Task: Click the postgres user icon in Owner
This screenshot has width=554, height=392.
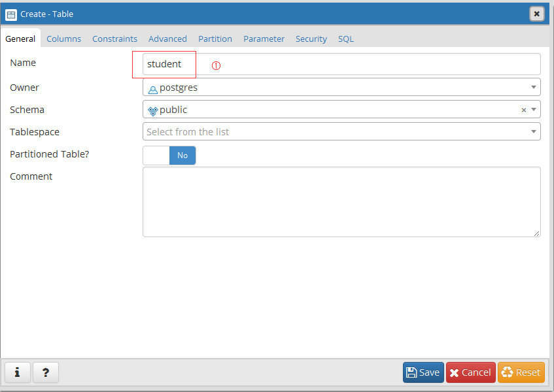Action: (x=152, y=90)
